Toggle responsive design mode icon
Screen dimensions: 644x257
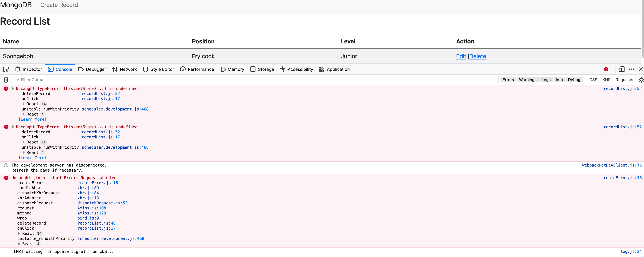621,69
